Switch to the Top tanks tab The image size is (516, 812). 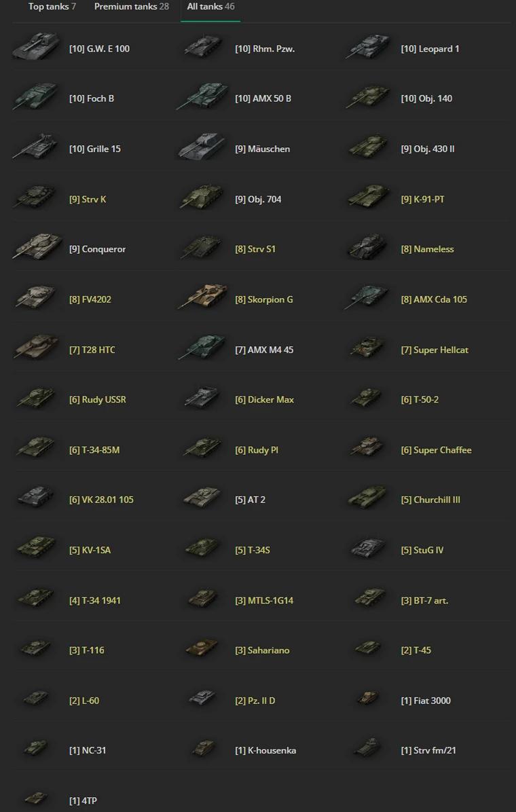pyautogui.click(x=52, y=7)
